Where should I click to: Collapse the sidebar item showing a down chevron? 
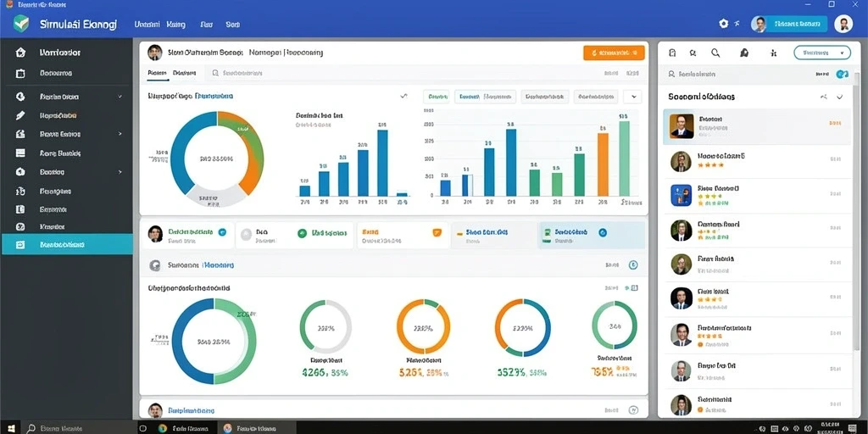pos(67,97)
